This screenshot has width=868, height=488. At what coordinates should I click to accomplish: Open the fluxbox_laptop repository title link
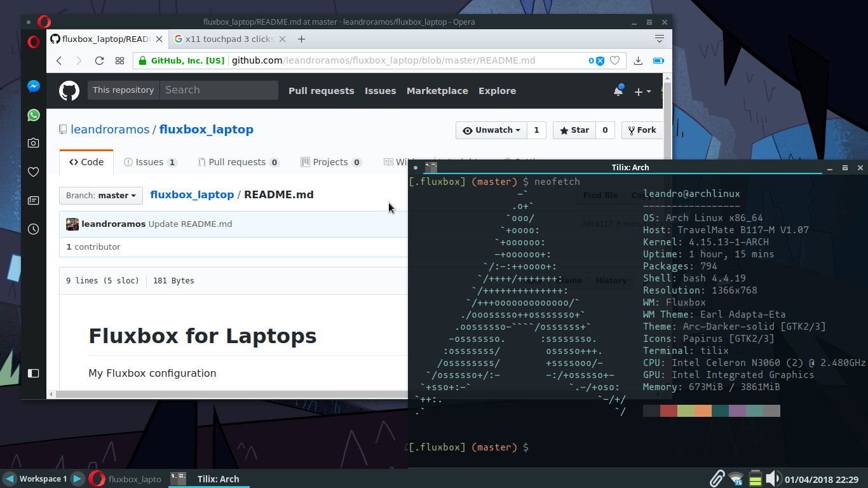coord(206,129)
